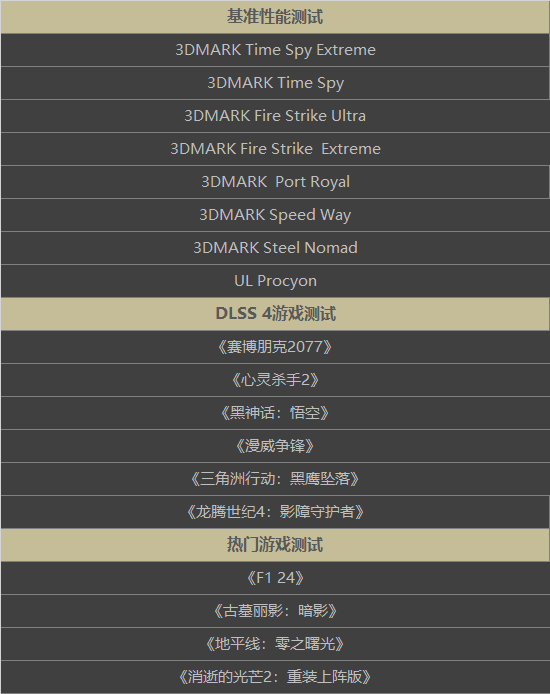Choose the 《地平线：零之曙光》 row
Viewport: 550px width, 694px height.
pos(275,644)
